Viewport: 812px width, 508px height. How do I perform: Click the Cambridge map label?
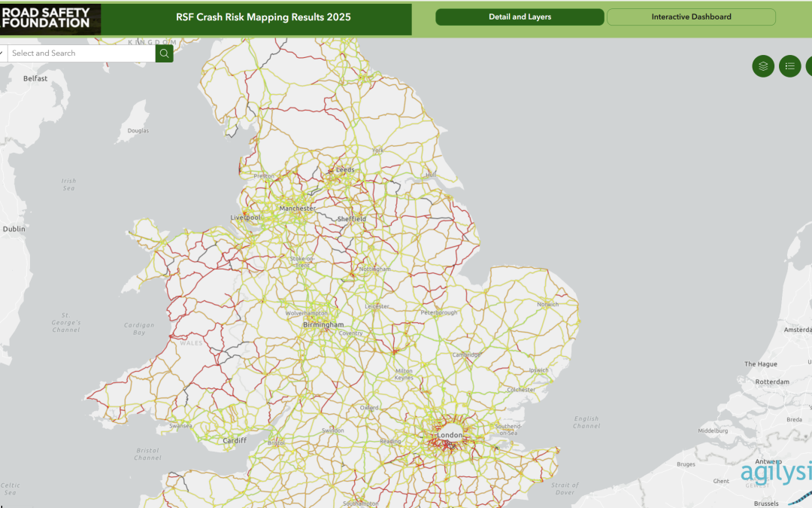[466, 354]
